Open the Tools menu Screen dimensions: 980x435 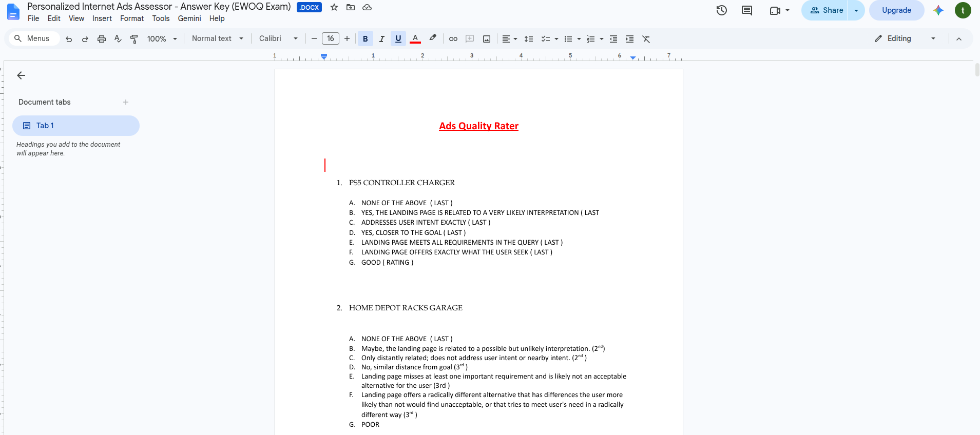point(161,18)
